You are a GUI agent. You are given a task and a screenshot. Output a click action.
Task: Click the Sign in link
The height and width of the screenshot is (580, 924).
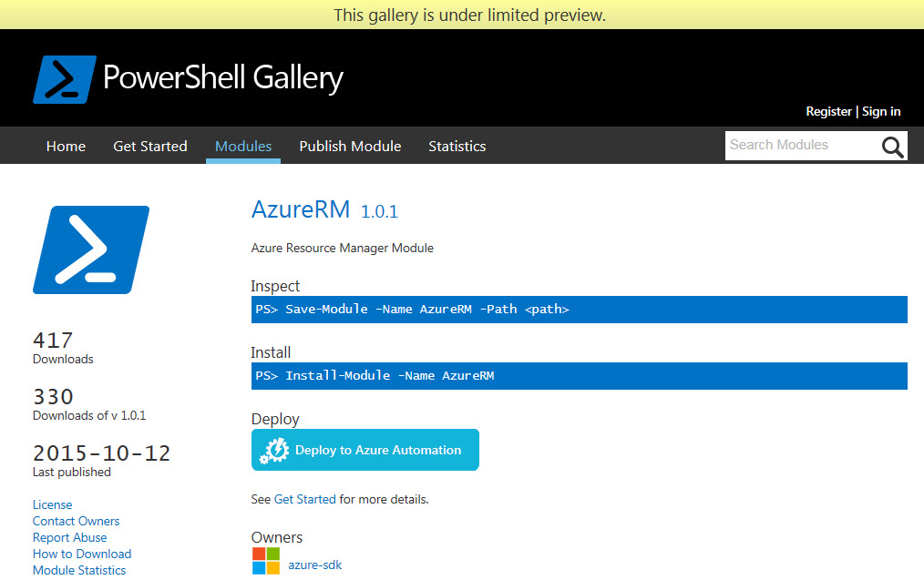pos(881,111)
